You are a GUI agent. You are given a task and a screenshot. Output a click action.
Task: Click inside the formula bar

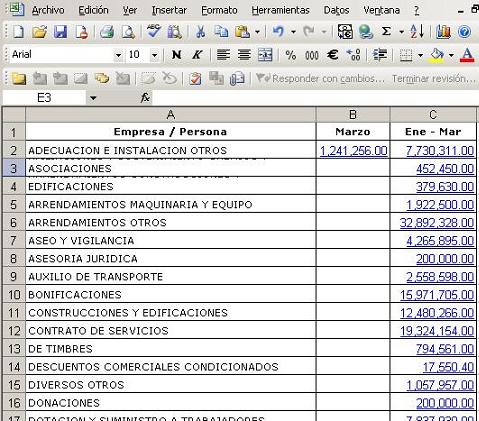coord(315,98)
